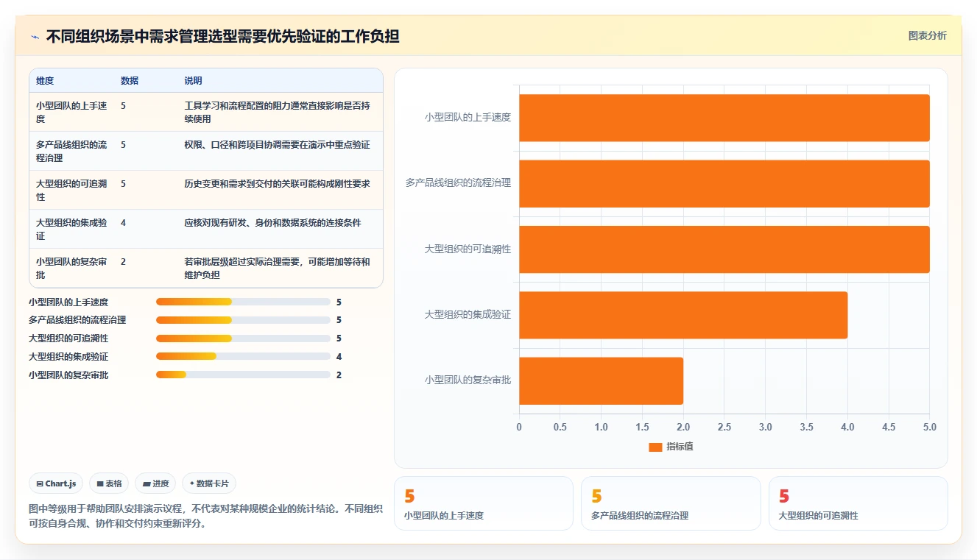Click the table cell 大型组织的可追溯性

(71, 190)
